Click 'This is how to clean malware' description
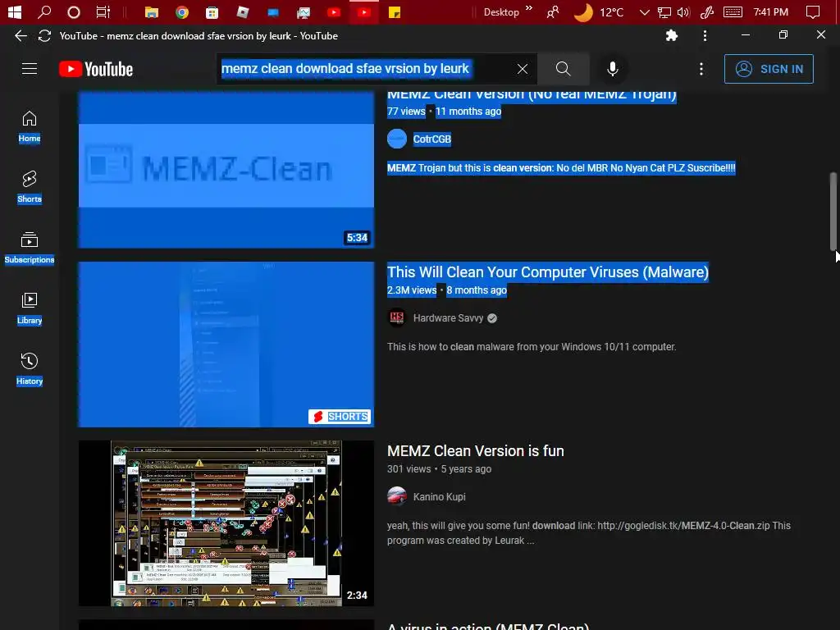 tap(532, 347)
